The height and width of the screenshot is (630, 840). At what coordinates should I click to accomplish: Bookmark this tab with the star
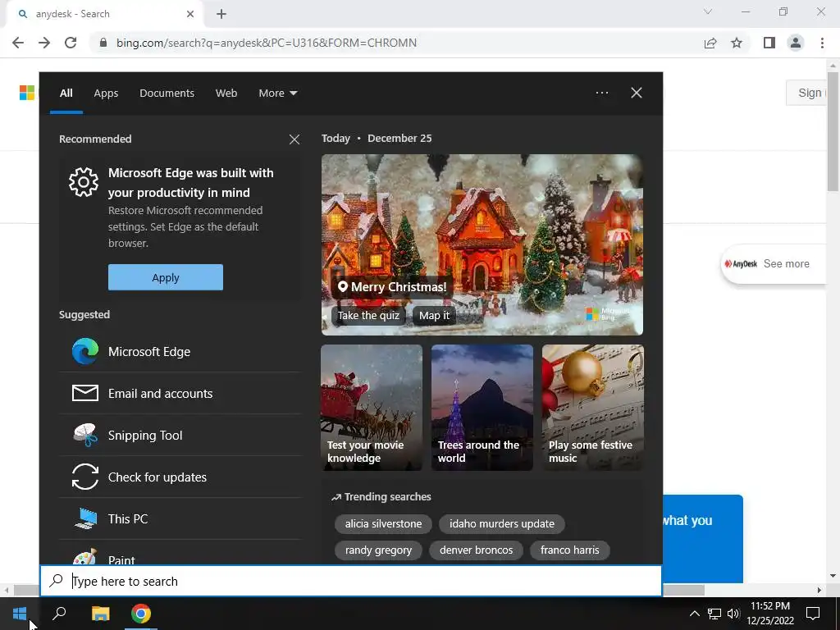pyautogui.click(x=737, y=43)
